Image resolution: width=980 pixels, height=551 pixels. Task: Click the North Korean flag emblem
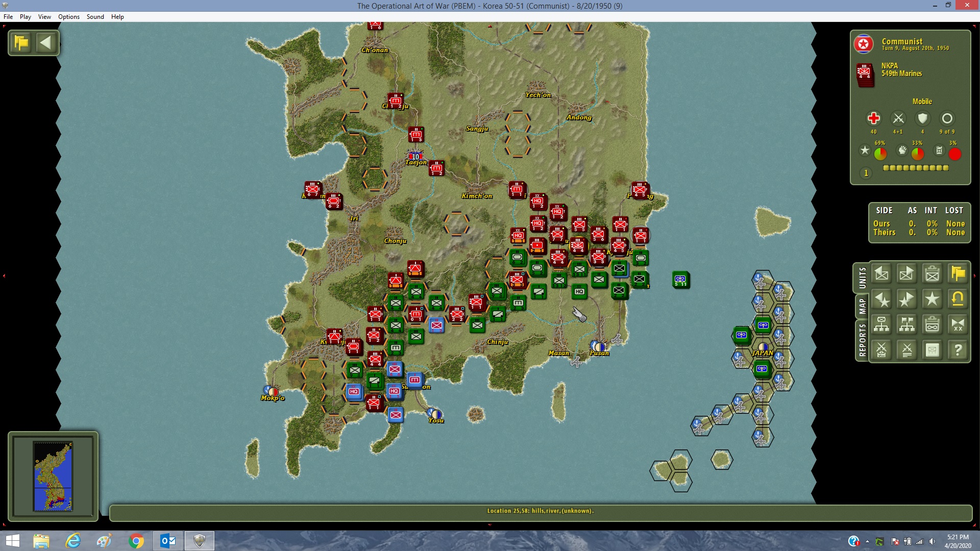point(864,44)
